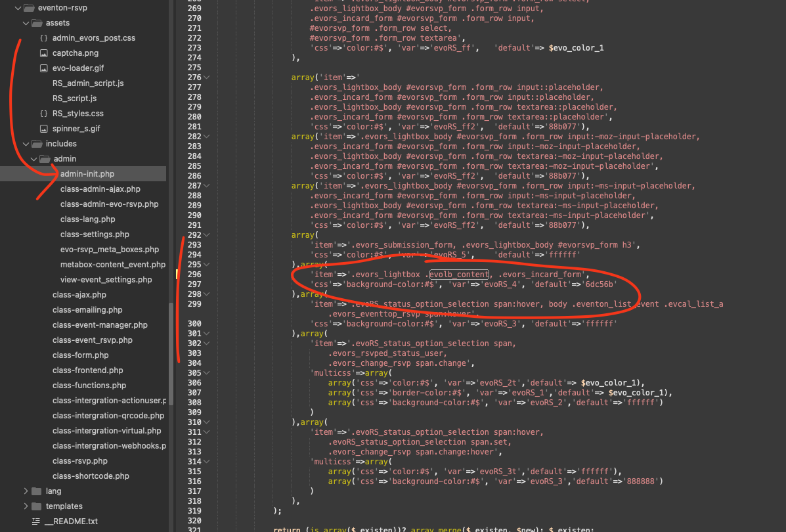The height and width of the screenshot is (532, 786).
Task: Select the admin-init.php file
Action: point(87,174)
